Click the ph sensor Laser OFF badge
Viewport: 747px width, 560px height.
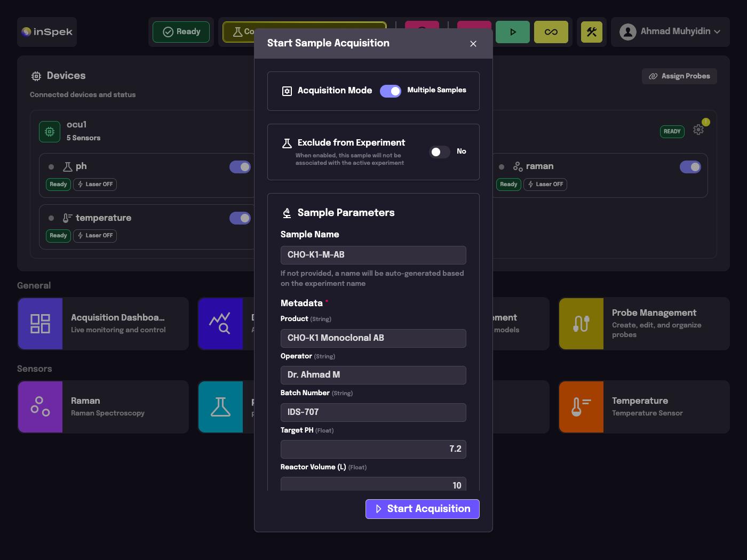tap(95, 185)
